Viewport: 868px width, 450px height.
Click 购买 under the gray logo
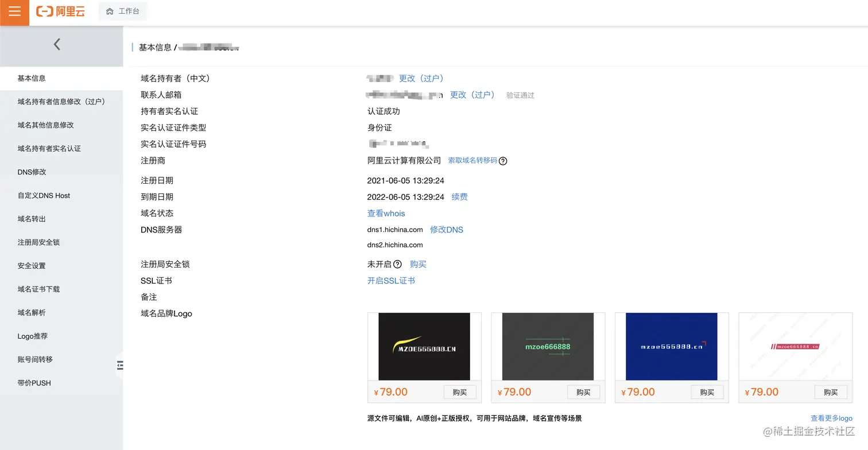pos(583,392)
